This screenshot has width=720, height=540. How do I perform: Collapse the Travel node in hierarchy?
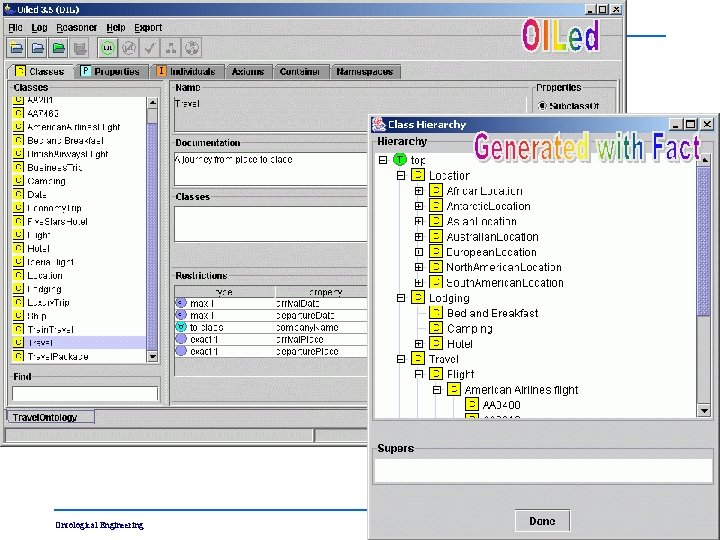[x=401, y=359]
